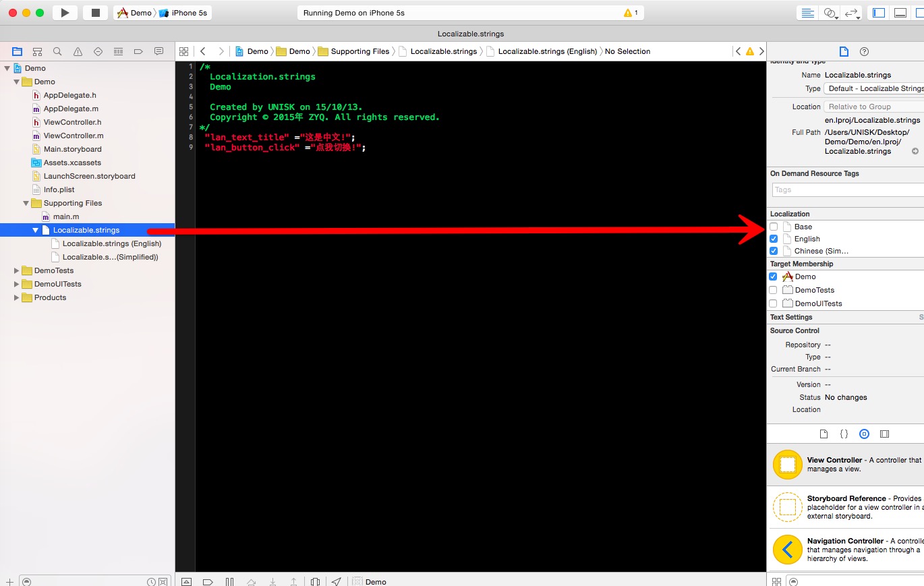
Task: Show the Object library
Action: [x=864, y=434]
